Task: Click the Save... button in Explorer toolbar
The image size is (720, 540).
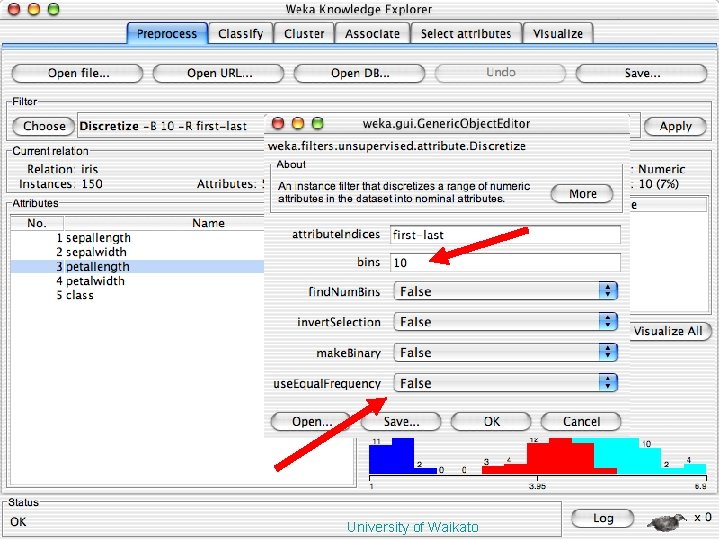Action: click(641, 73)
